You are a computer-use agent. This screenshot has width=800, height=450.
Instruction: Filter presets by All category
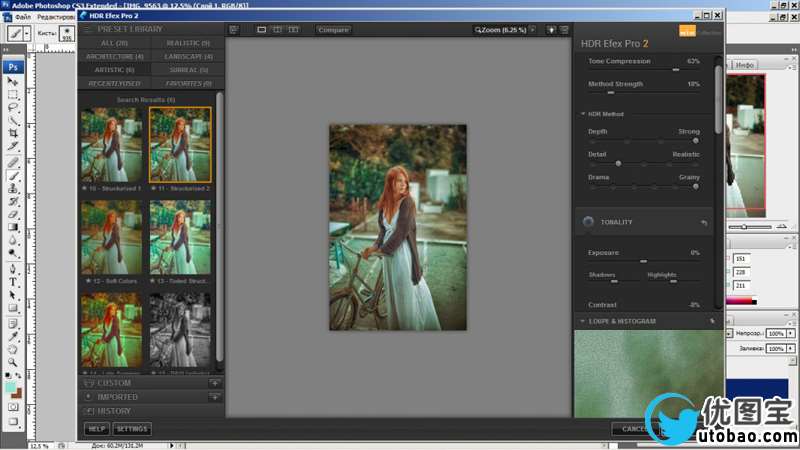(x=114, y=43)
